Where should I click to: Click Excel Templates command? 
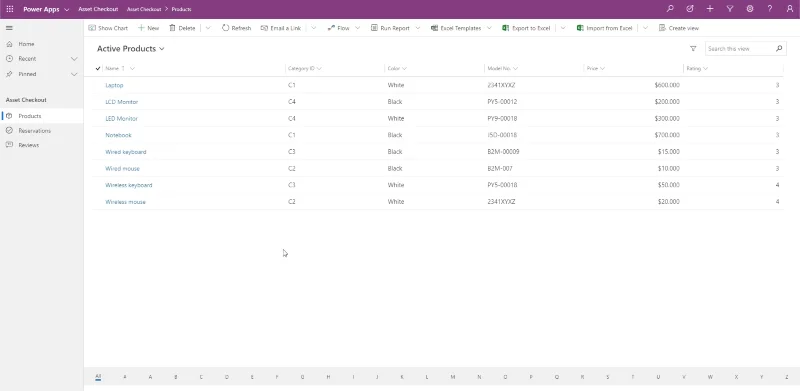pos(456,28)
